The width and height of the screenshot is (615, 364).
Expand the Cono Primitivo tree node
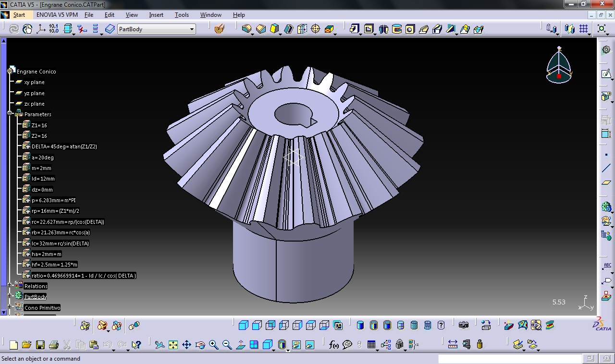10,307
